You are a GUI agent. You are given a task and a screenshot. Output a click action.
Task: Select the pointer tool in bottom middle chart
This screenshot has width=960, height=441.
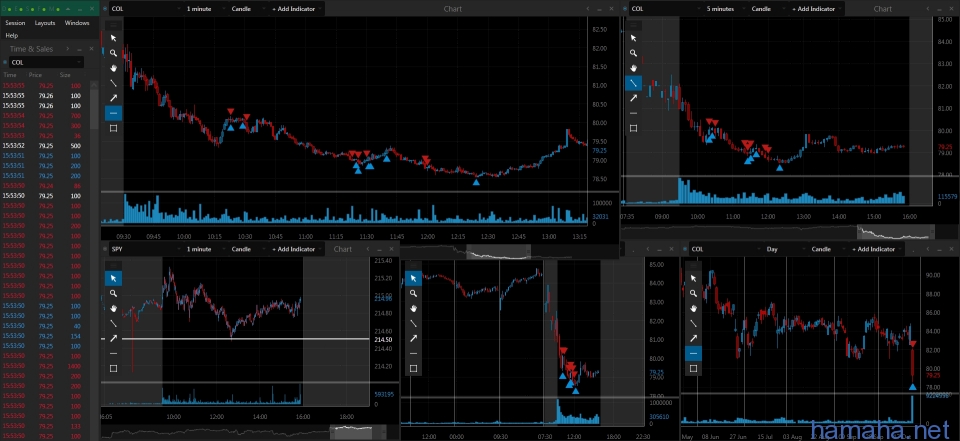click(413, 278)
